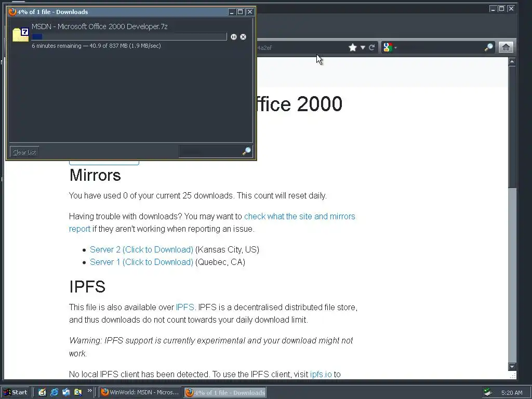Open the folder search quick launch icon
The width and height of the screenshot is (532, 399).
pyautogui.click(x=78, y=392)
